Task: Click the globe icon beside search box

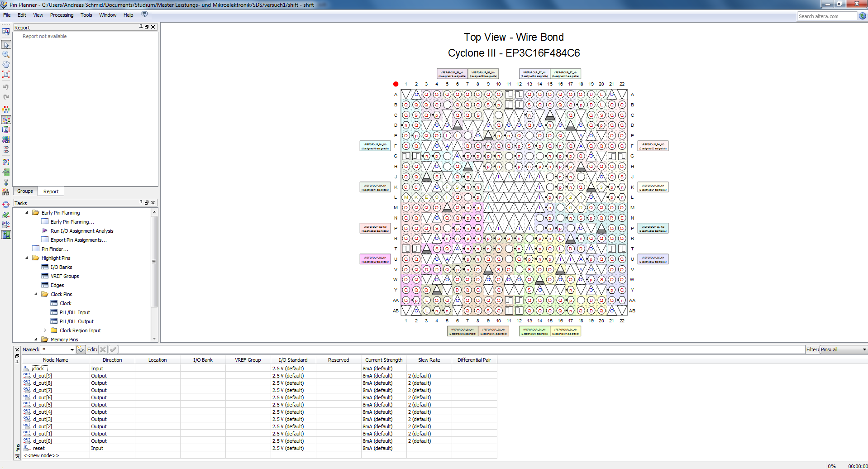Action: (x=863, y=16)
